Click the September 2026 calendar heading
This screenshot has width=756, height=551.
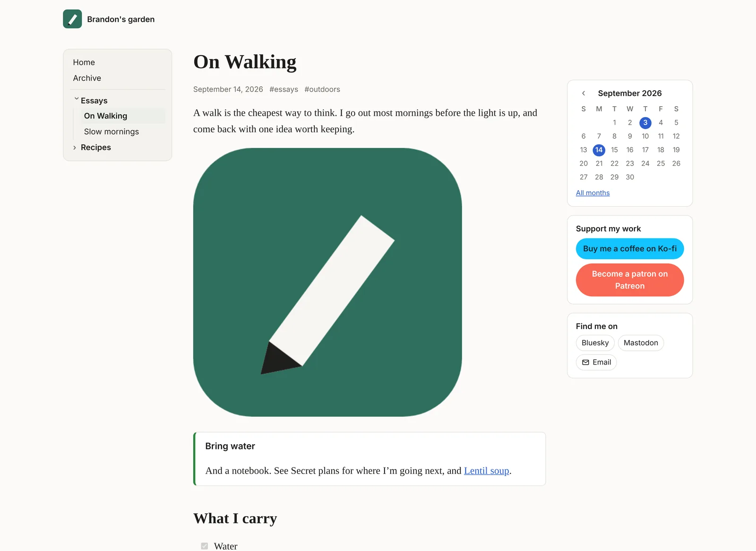(x=629, y=93)
